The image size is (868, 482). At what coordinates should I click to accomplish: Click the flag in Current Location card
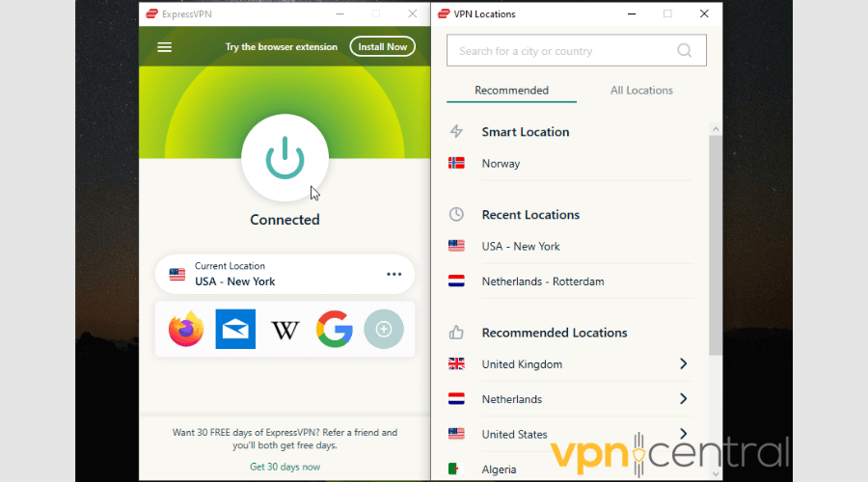point(177,274)
